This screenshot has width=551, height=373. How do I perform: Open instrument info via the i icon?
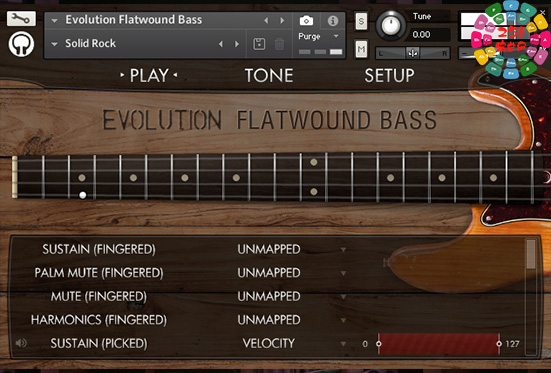pos(332,21)
